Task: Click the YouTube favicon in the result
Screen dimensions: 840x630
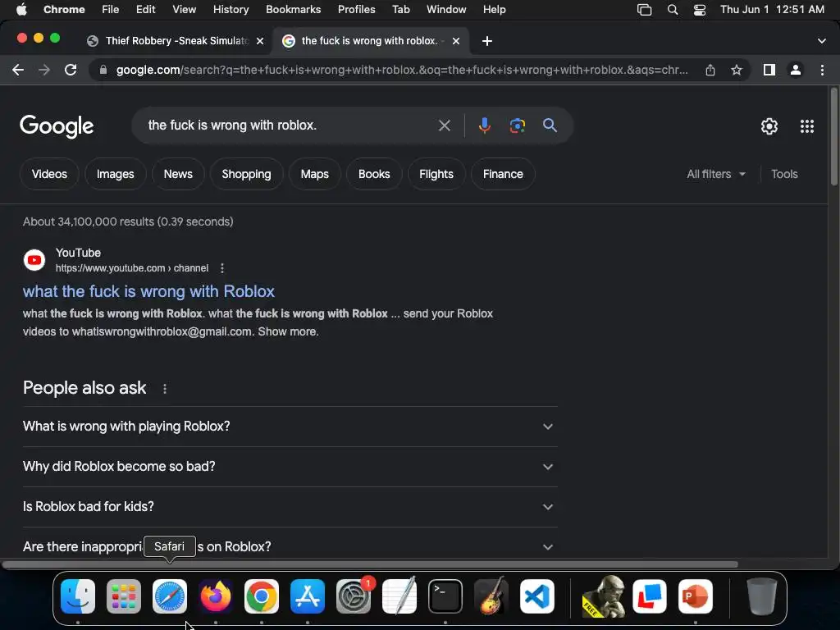Action: pos(34,260)
